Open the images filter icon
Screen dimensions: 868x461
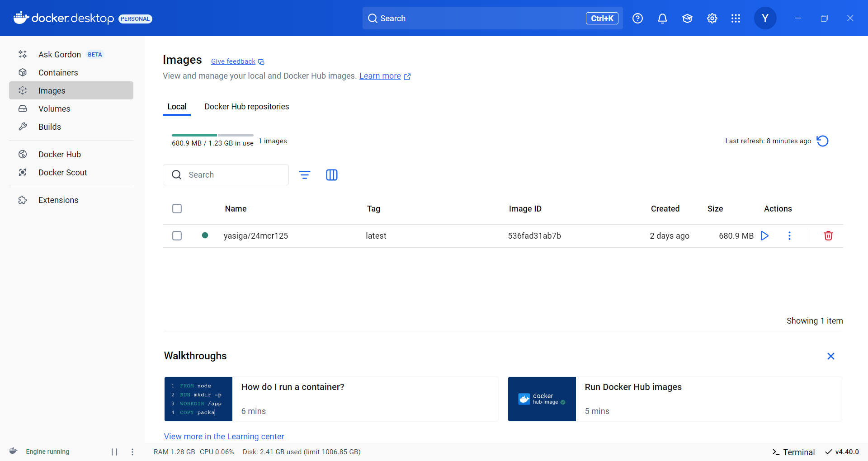(305, 175)
